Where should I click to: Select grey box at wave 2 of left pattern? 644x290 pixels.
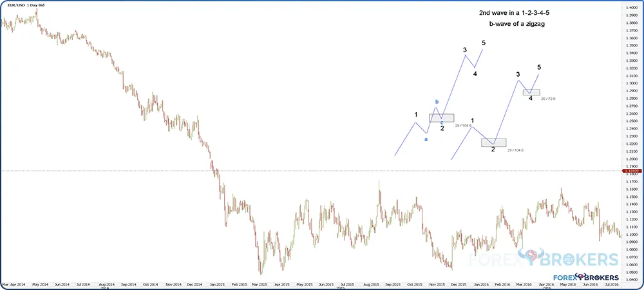pos(441,118)
